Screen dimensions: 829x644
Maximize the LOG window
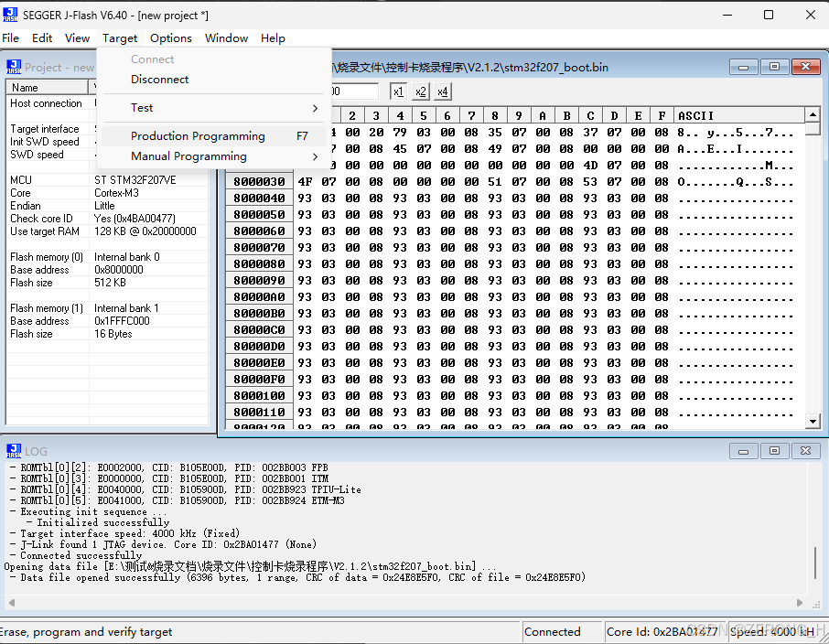774,451
